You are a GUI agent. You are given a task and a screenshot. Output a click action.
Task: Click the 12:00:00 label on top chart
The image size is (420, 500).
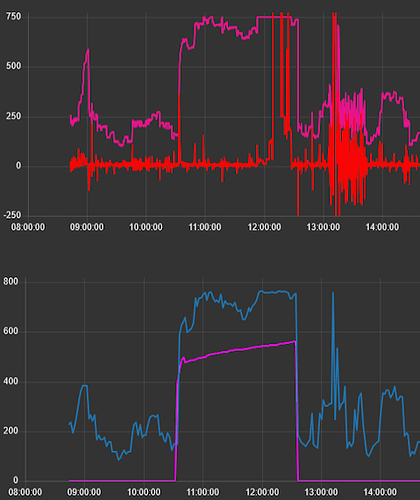coord(264,227)
